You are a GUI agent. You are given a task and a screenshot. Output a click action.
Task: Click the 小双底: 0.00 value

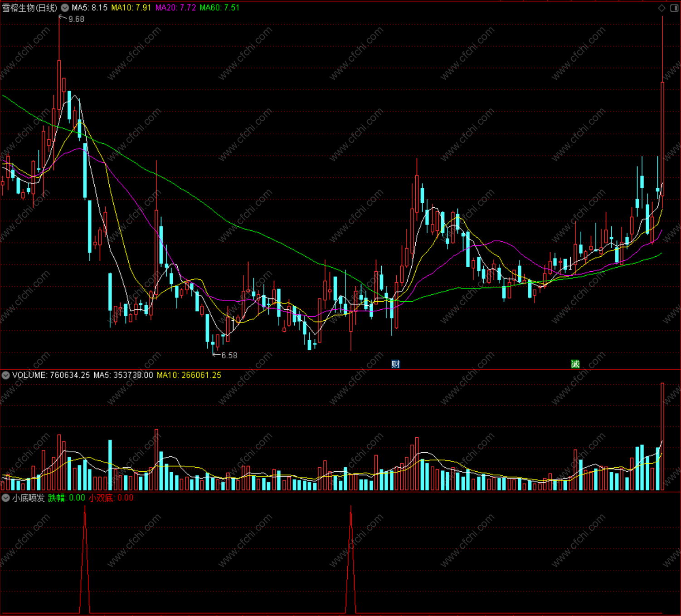(111, 498)
